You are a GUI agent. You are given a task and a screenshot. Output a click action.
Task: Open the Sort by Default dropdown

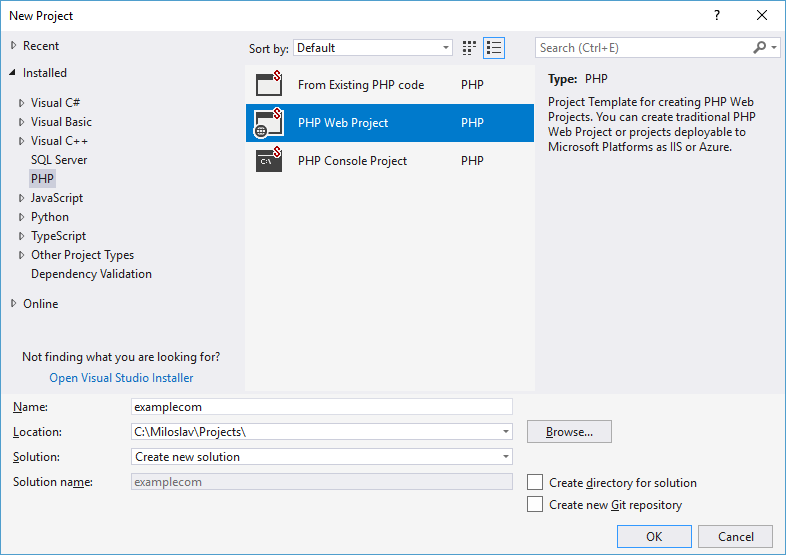pos(372,48)
